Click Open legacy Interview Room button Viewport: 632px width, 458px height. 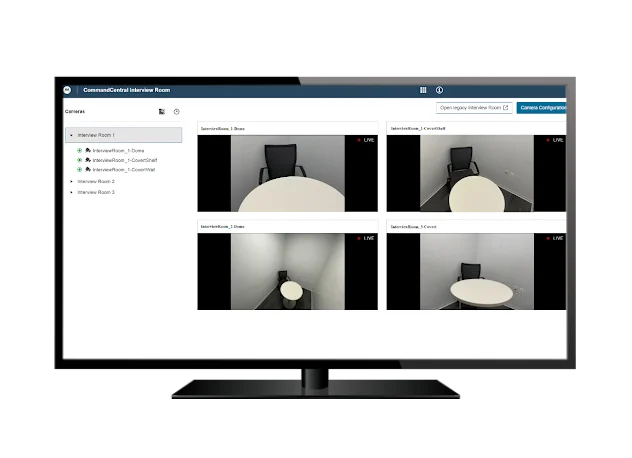tap(474, 107)
